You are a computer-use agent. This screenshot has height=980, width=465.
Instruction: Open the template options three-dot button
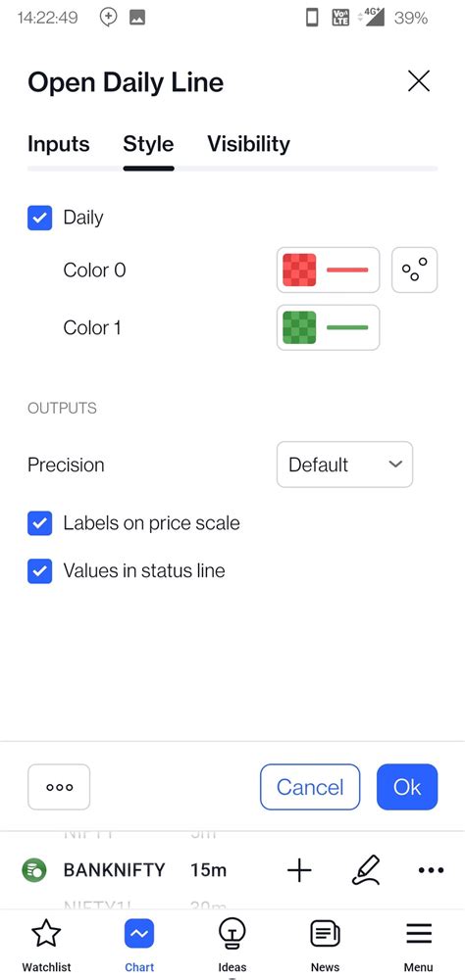(59, 787)
